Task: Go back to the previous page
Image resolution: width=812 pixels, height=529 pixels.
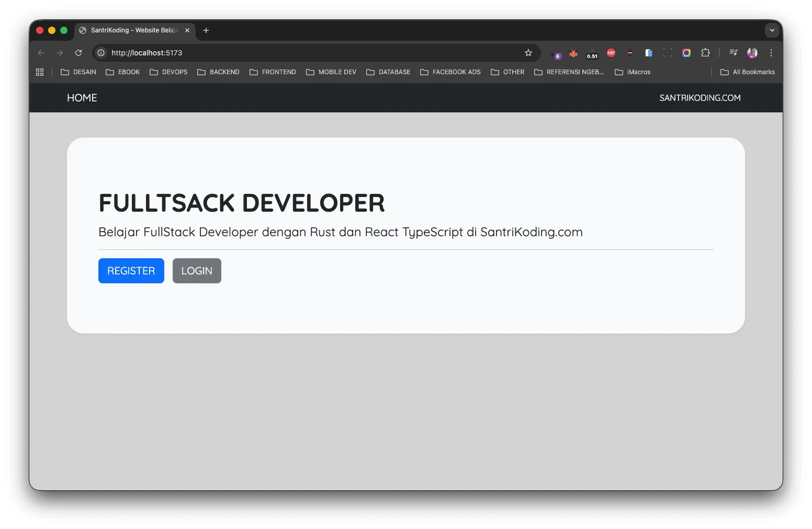Action: pyautogui.click(x=41, y=53)
